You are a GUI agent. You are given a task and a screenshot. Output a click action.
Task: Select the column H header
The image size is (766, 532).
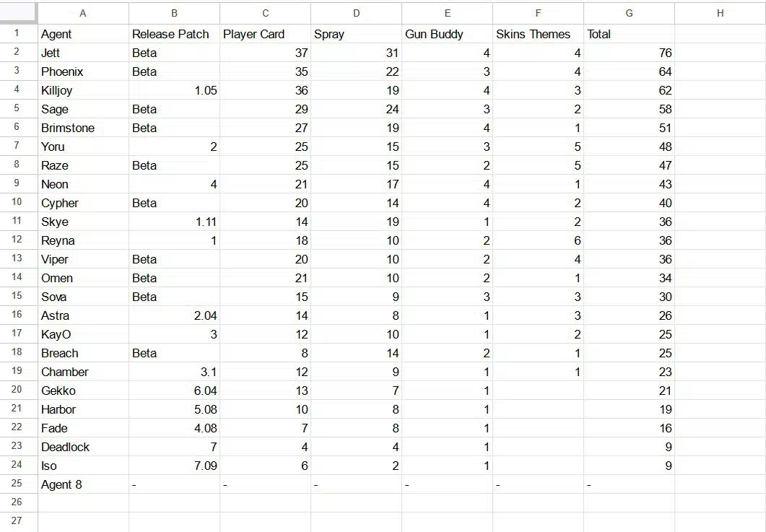(x=720, y=13)
